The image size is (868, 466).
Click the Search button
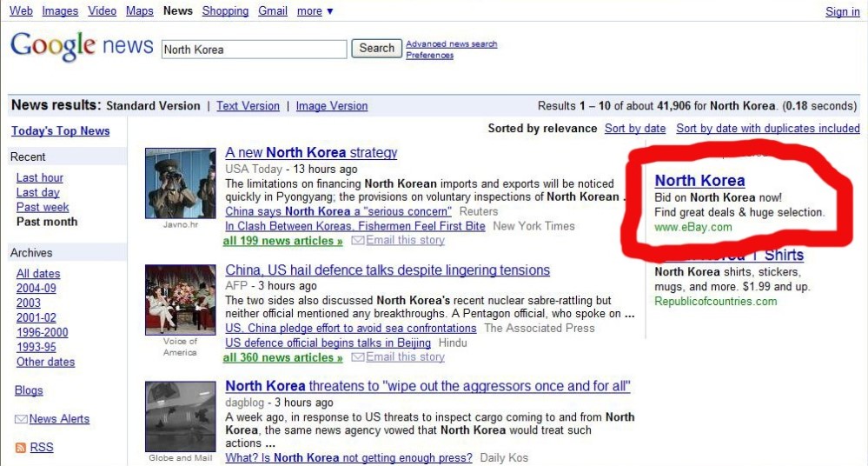point(376,48)
